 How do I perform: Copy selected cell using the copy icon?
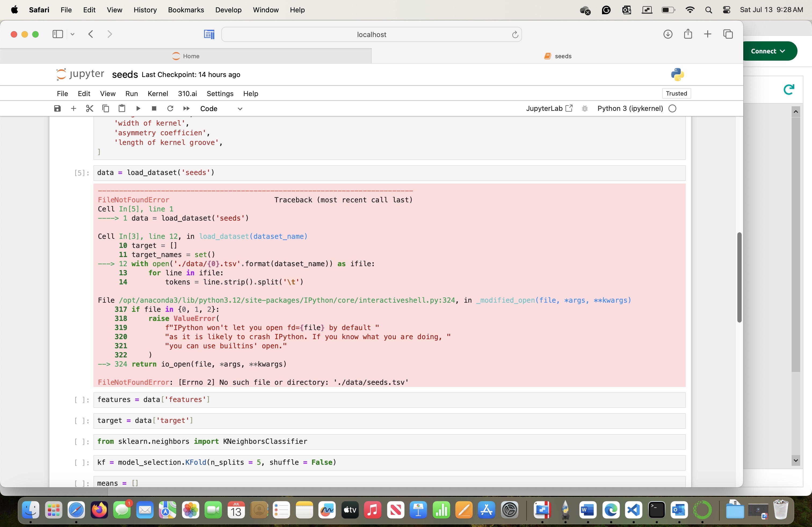pos(106,108)
